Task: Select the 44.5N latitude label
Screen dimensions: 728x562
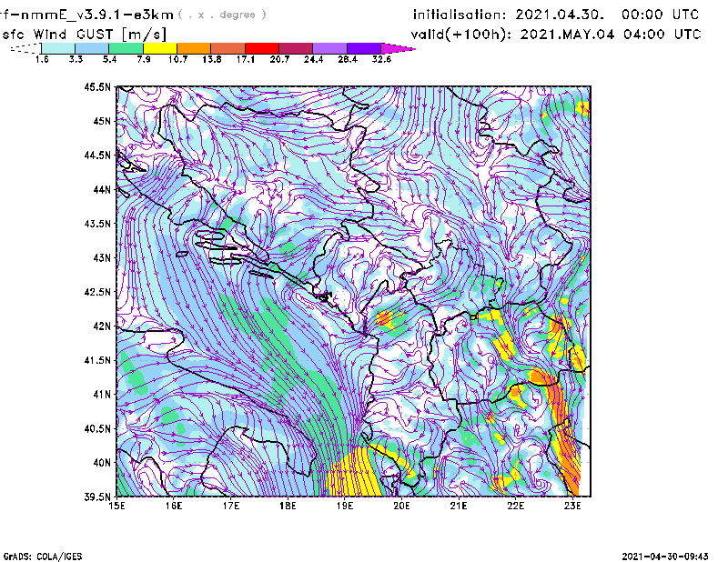Action: click(97, 155)
